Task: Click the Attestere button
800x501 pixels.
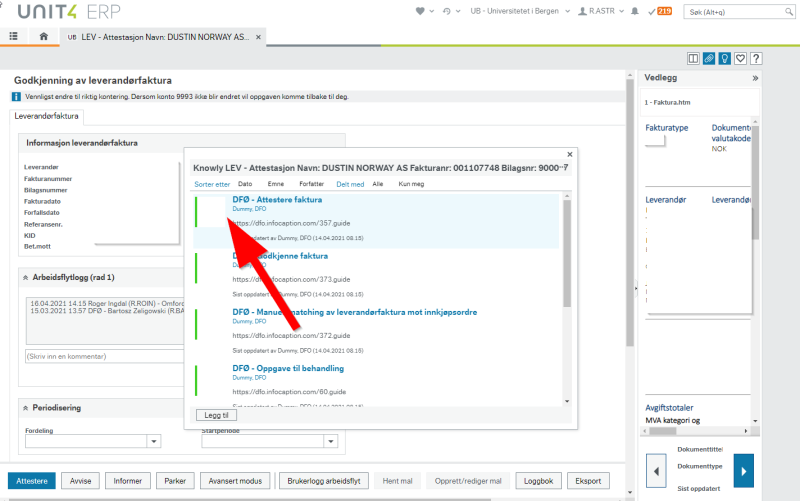Action: (32, 481)
